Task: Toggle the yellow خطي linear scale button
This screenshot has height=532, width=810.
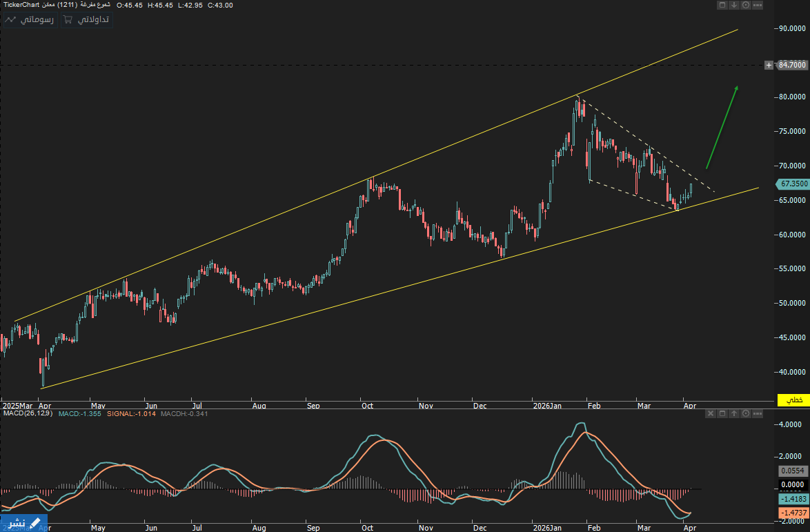Action: pyautogui.click(x=793, y=400)
